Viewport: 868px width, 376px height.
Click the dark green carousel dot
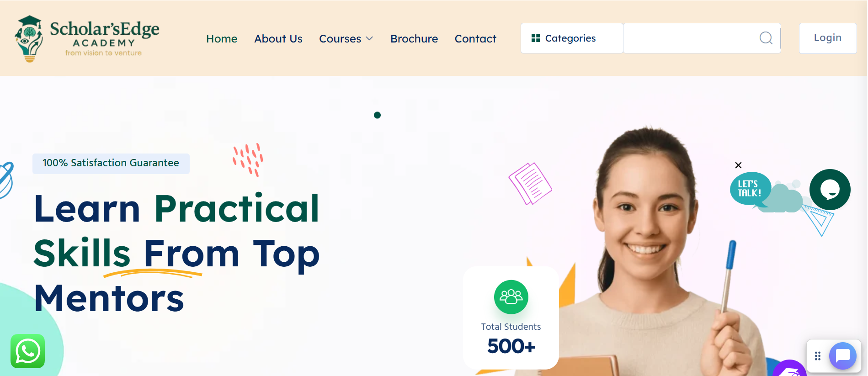pyautogui.click(x=377, y=115)
